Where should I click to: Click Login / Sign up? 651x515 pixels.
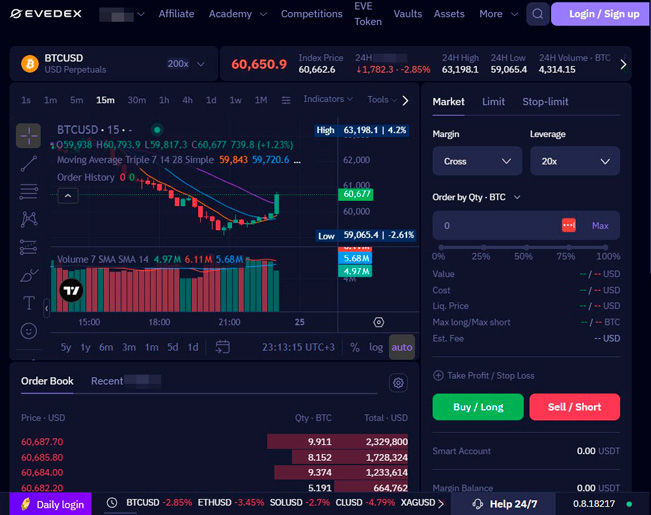click(601, 14)
